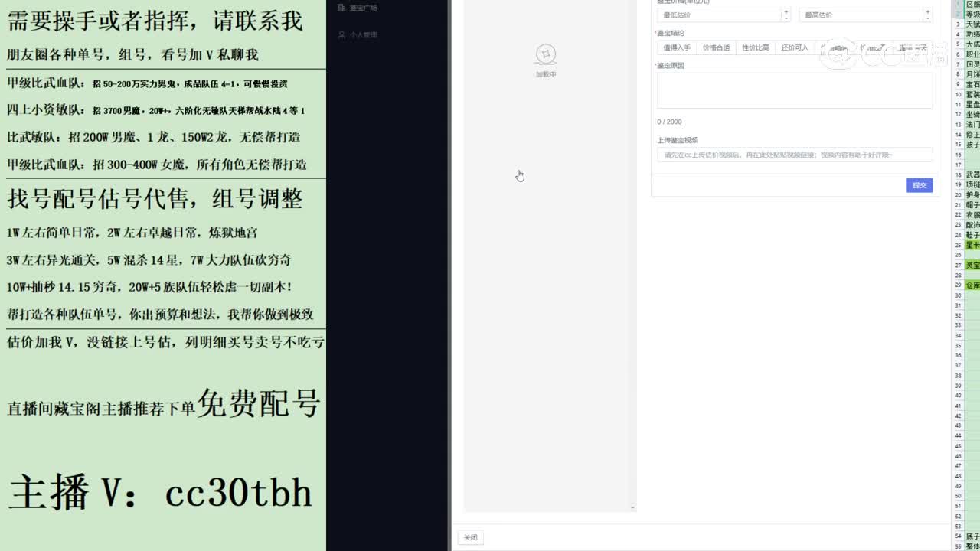This screenshot has width=980, height=551.
Task: Select spreadsheet row 30 header
Action: [958, 295]
